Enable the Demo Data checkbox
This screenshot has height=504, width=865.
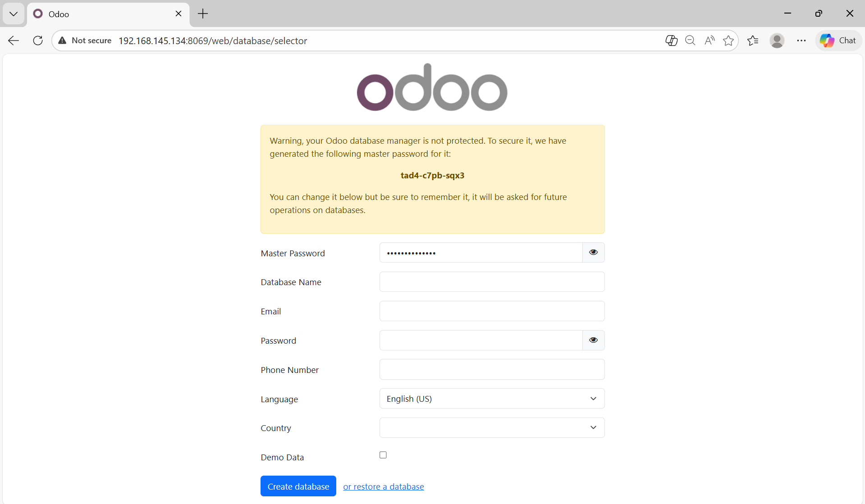click(x=383, y=455)
